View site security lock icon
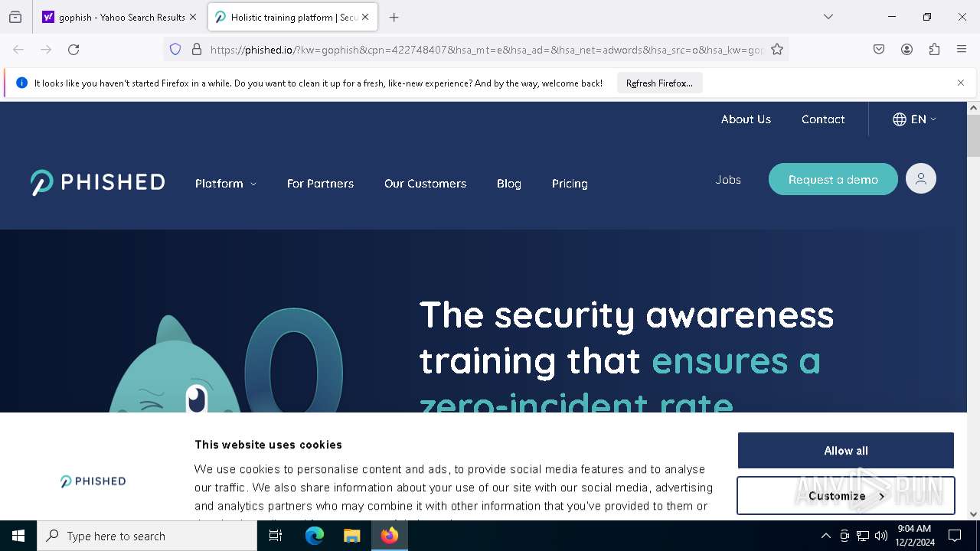Image resolution: width=980 pixels, height=551 pixels. coord(197,49)
